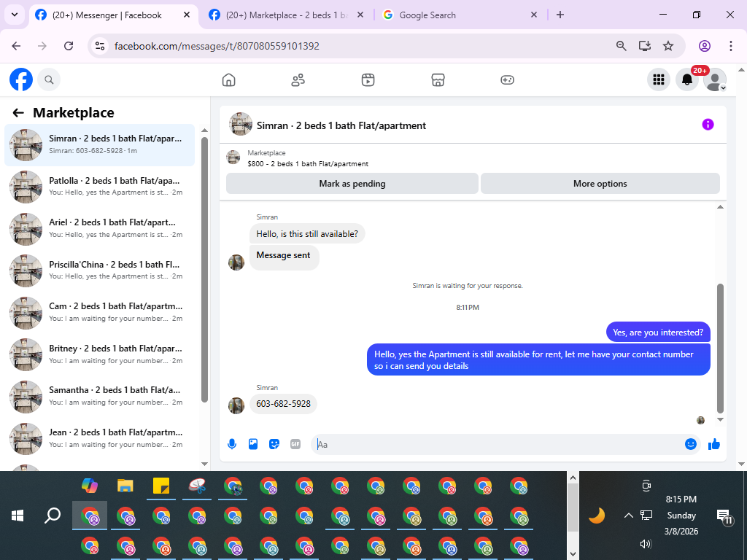Open the Marketplace storefront icon

pos(438,80)
